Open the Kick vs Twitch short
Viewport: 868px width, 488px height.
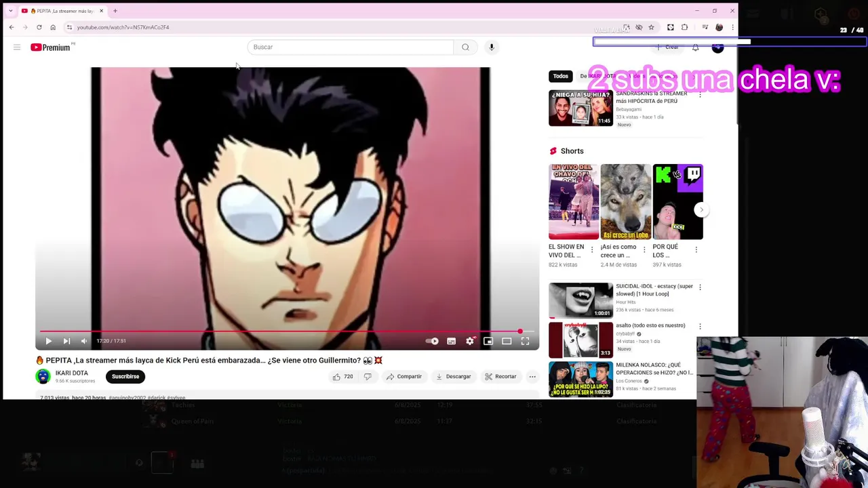[678, 202]
